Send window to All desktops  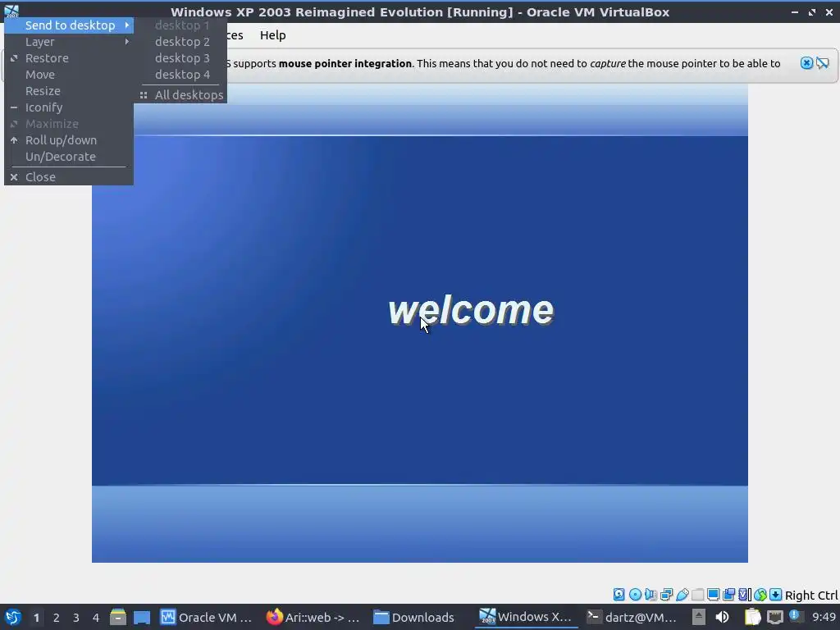tap(180, 95)
